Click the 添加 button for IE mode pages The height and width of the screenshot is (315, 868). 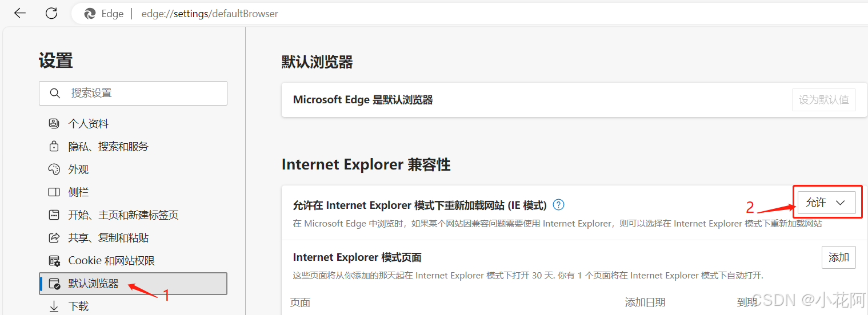(x=838, y=257)
